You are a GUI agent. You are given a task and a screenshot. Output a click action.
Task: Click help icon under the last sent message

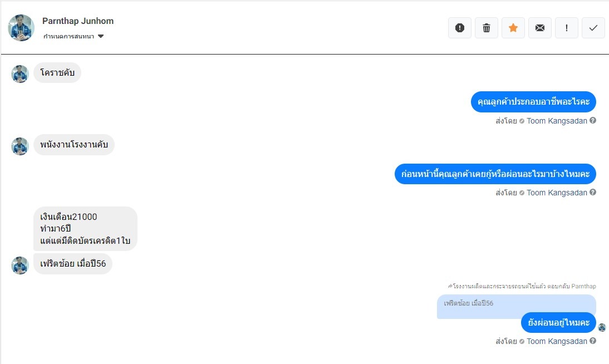593,341
